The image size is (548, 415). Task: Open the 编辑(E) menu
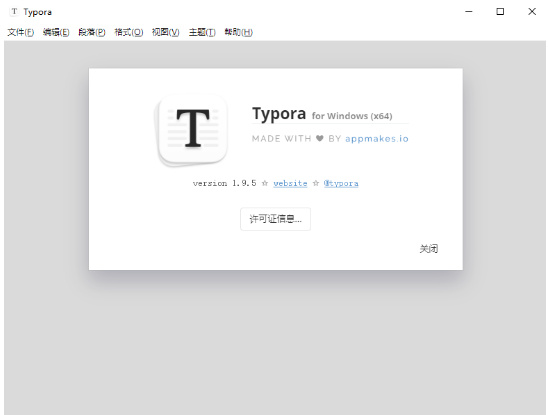click(x=56, y=33)
